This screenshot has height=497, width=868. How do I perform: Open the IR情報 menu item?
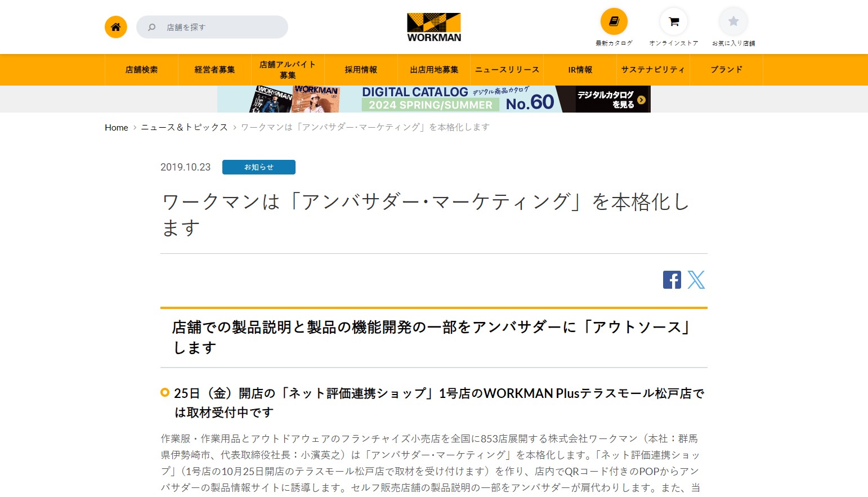(x=580, y=70)
